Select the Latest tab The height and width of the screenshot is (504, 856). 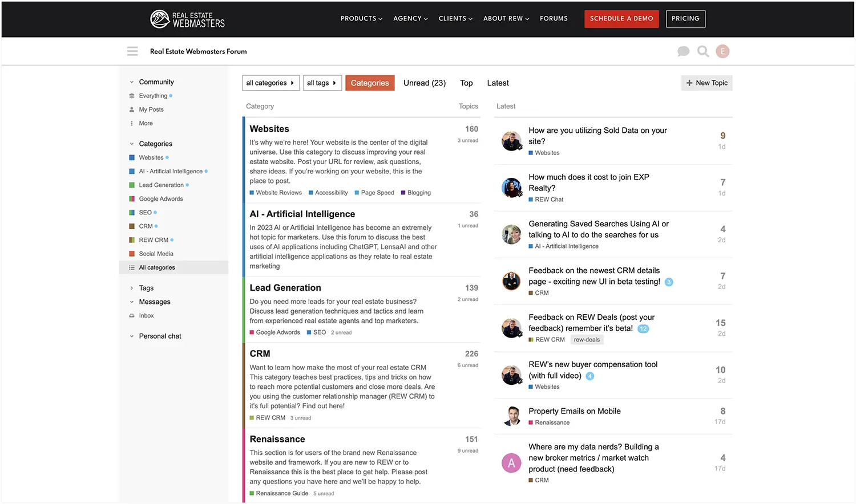pos(498,83)
